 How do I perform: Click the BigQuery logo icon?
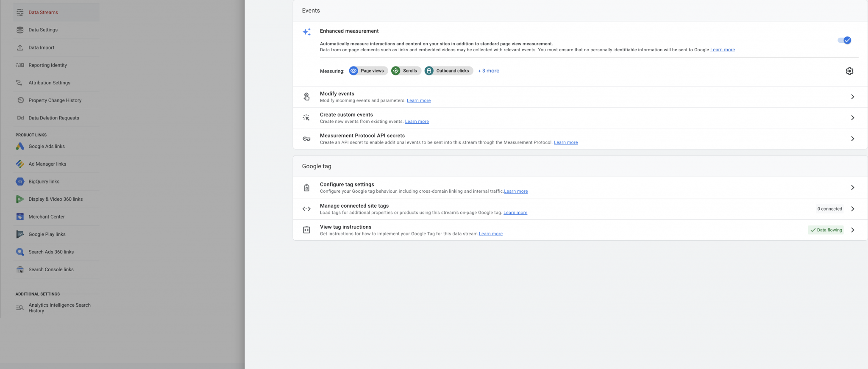(x=20, y=181)
